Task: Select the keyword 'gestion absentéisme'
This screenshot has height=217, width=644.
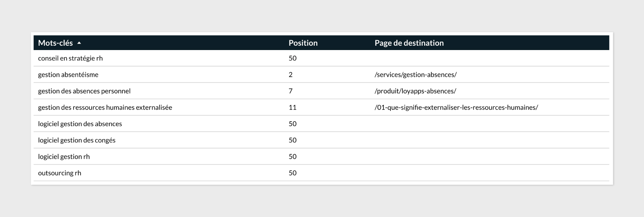Action: [68, 75]
